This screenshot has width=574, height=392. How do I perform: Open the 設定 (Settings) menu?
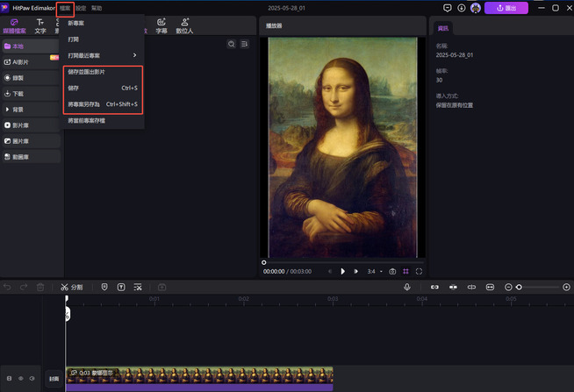(81, 8)
